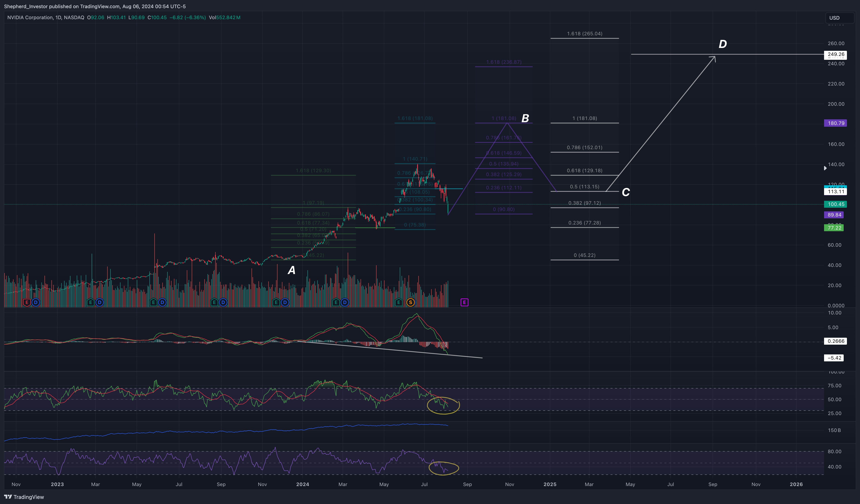Select the letter B annotation
The image size is (860, 504).
click(525, 118)
